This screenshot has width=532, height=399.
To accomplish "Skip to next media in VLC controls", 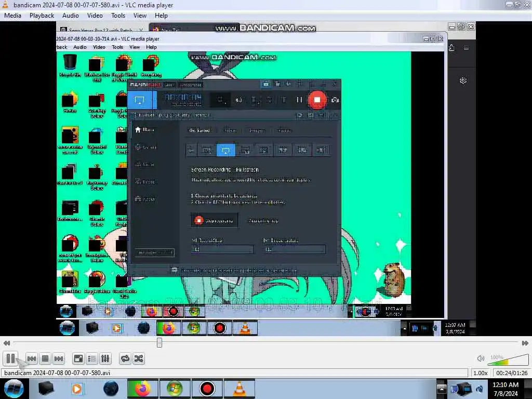I will coord(59,358).
